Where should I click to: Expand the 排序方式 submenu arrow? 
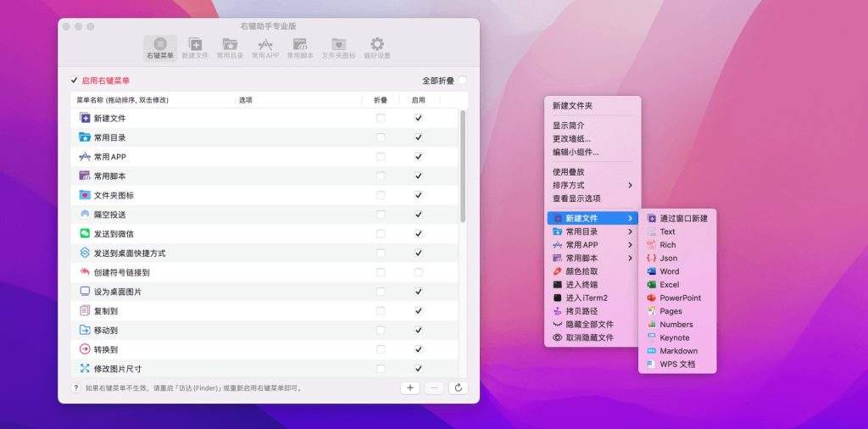pyautogui.click(x=630, y=185)
